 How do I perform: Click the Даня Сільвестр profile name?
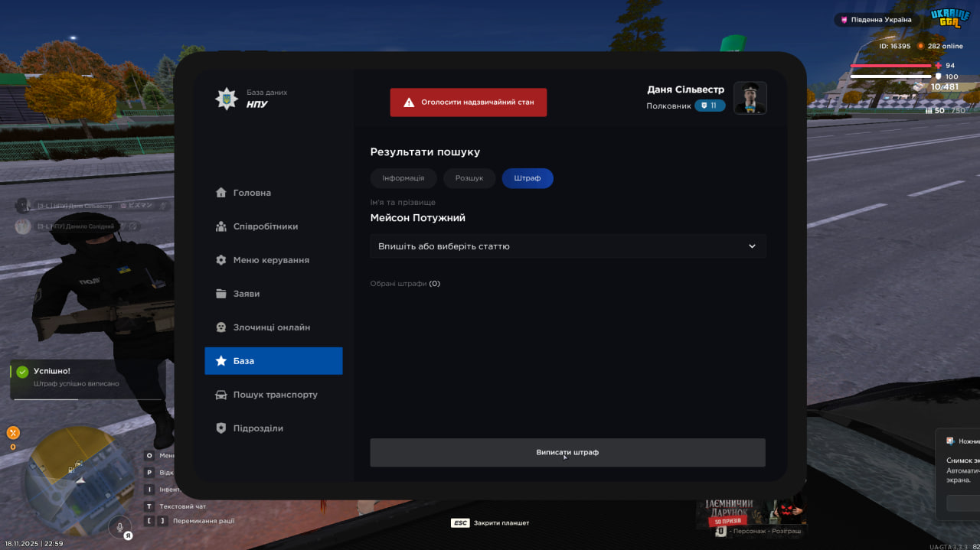click(x=685, y=89)
